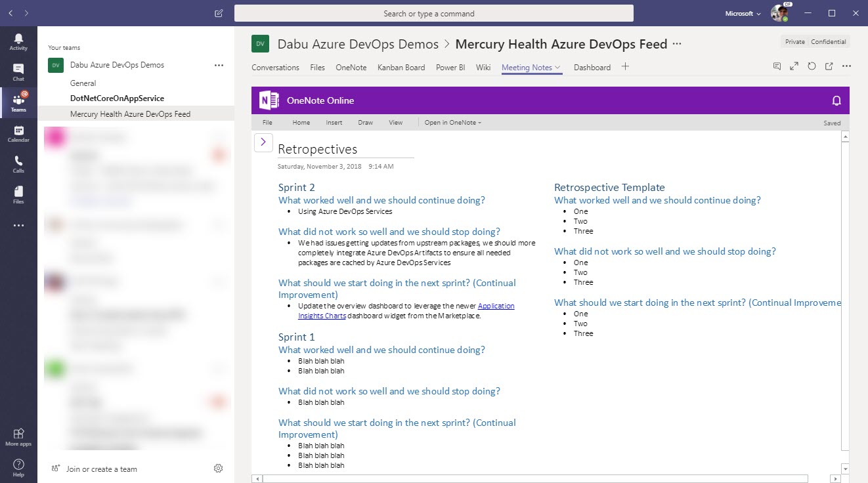Show more apps ellipsis in sidebar
Screen dimensions: 868x483
[x=18, y=226]
